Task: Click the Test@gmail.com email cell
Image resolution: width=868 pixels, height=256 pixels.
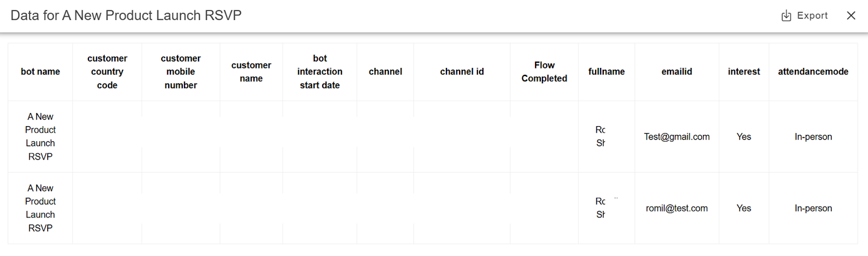Action: pyautogui.click(x=677, y=137)
